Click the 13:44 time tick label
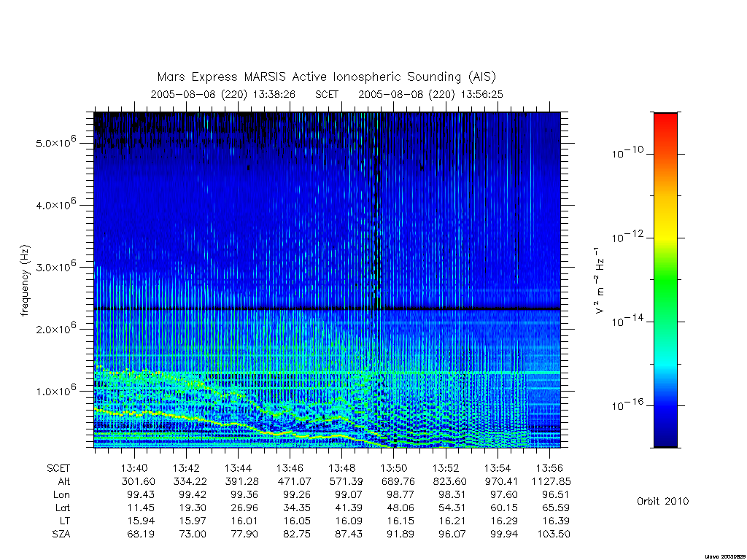Screen dimensions: 747x560 click(239, 468)
